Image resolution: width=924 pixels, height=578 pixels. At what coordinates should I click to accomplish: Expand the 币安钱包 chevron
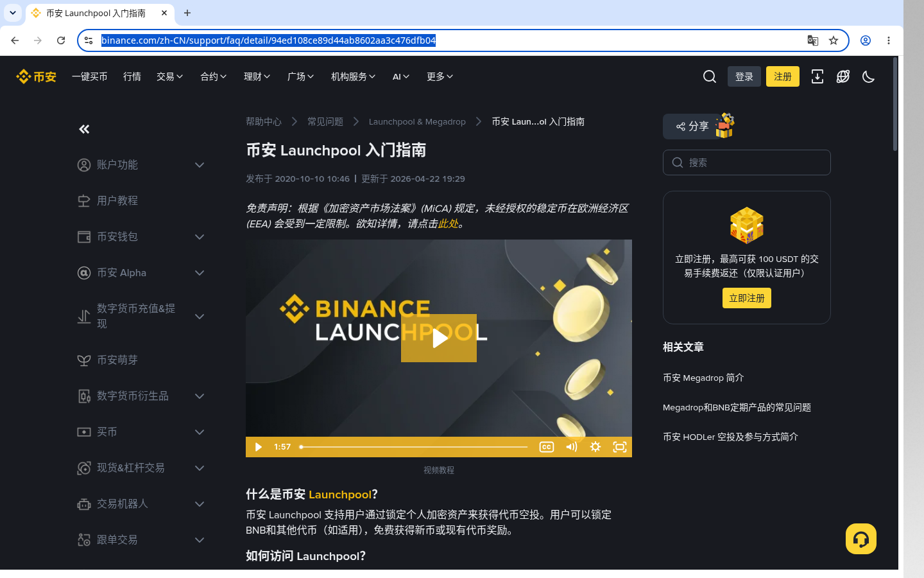click(200, 237)
